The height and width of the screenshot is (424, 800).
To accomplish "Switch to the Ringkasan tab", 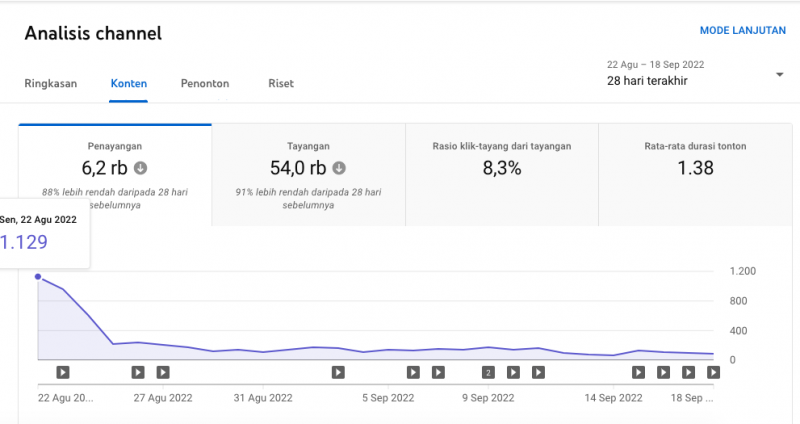I will point(50,84).
